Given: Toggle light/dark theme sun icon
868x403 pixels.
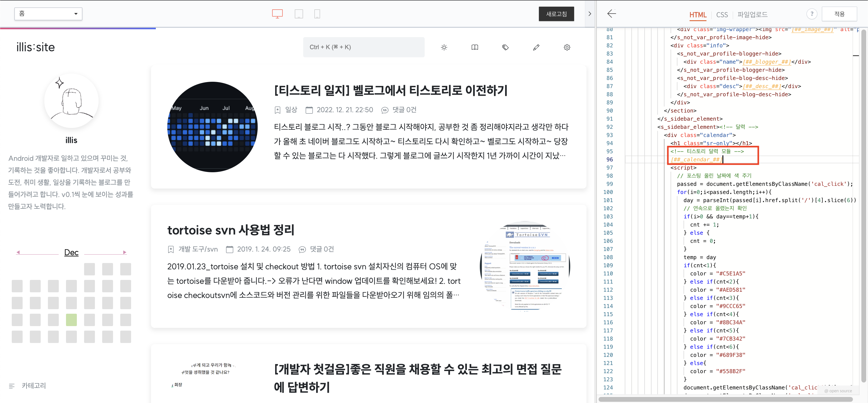Looking at the screenshot, I should (x=444, y=47).
